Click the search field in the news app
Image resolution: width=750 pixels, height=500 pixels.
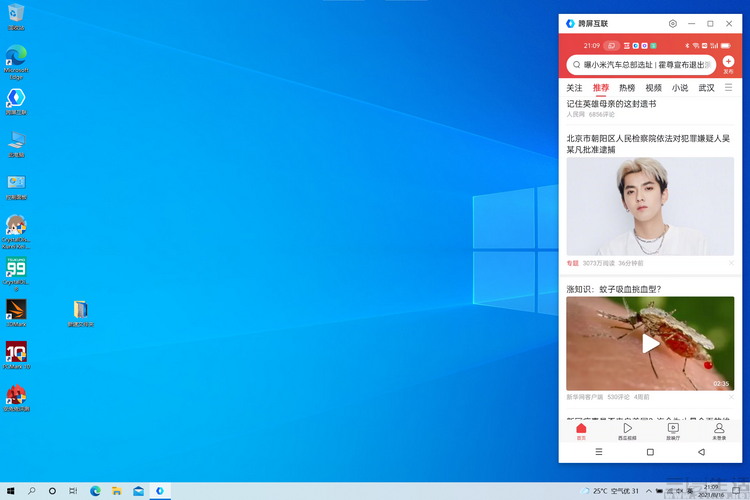coord(641,65)
